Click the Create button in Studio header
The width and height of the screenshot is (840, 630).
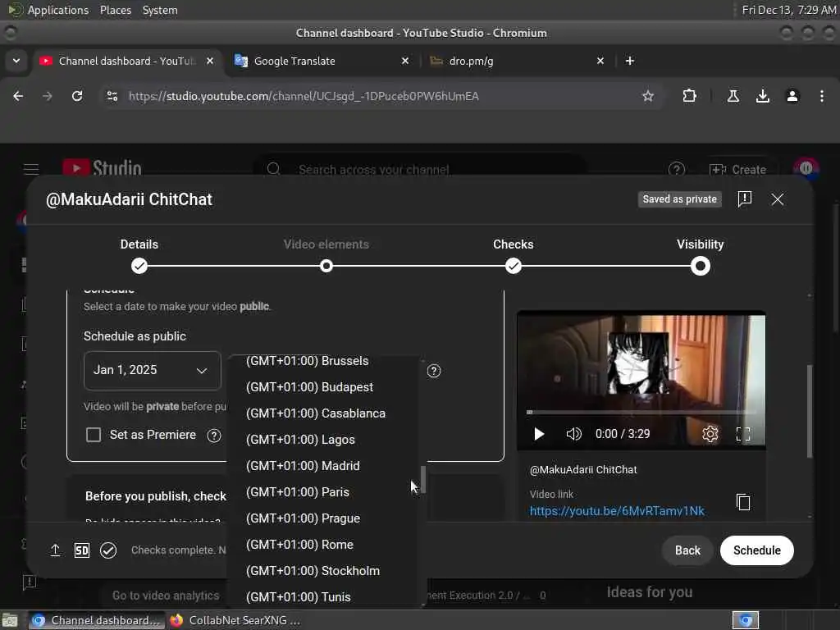(x=737, y=170)
